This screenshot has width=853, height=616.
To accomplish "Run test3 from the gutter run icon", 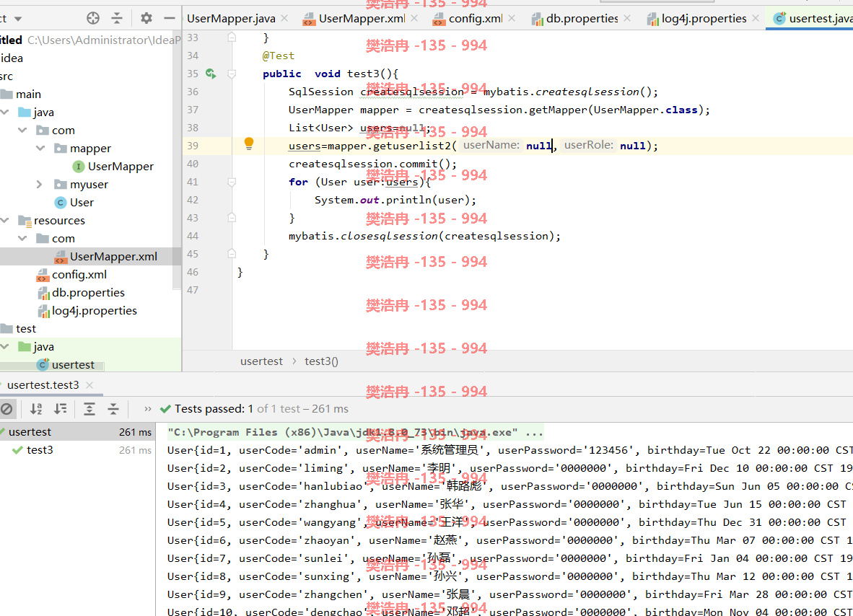I will point(211,74).
